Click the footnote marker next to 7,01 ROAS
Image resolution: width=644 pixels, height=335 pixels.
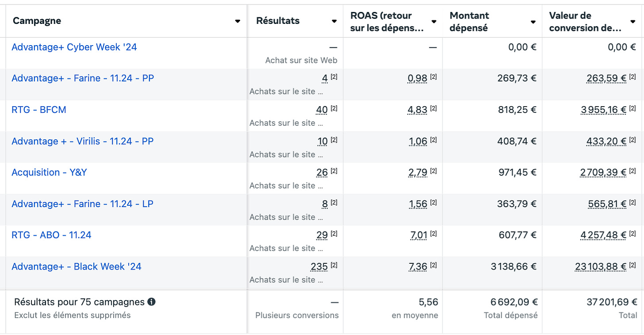point(433,234)
